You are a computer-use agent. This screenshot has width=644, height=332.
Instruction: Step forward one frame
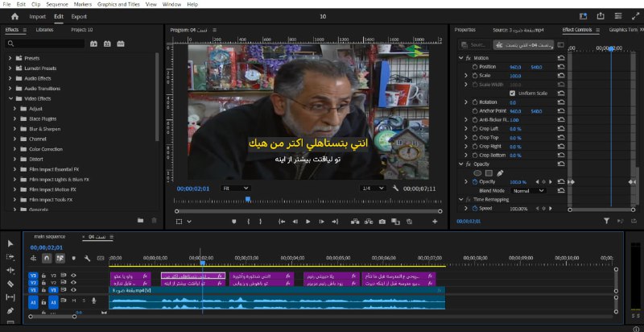tap(321, 222)
